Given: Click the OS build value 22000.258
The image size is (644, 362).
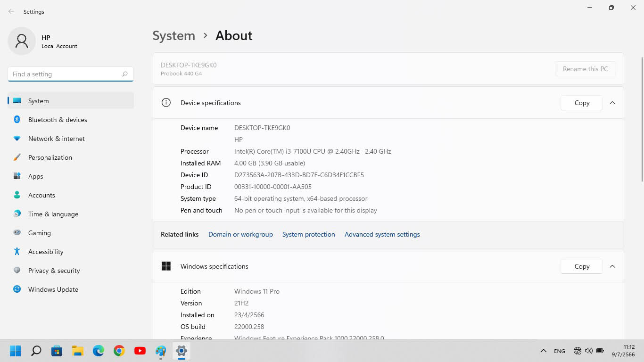Looking at the screenshot, I should pos(249,327).
